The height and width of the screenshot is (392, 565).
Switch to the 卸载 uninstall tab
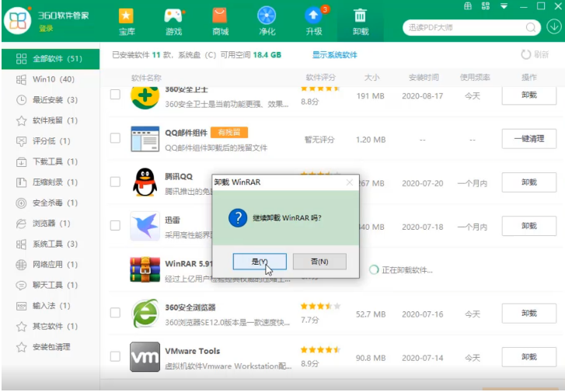(x=361, y=22)
